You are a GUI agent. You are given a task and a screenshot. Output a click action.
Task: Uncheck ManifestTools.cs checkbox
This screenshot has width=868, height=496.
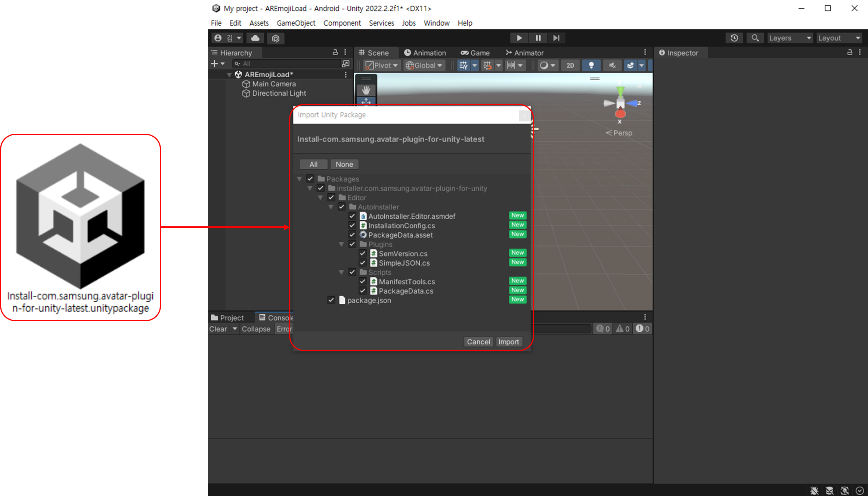pos(362,281)
